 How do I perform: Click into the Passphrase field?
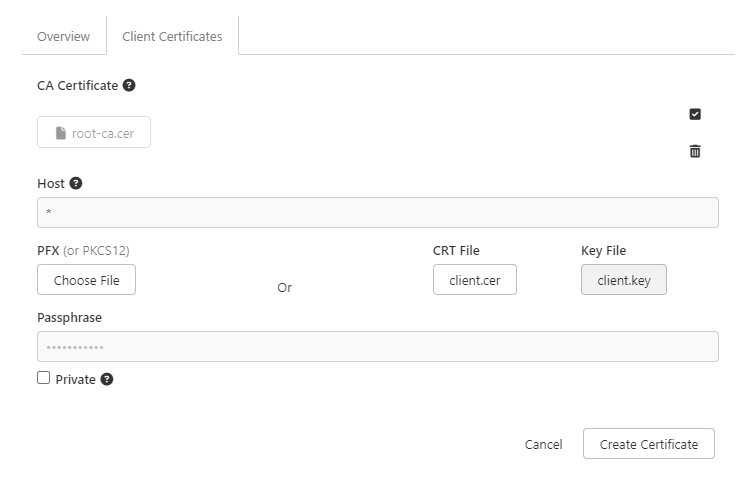click(x=377, y=347)
